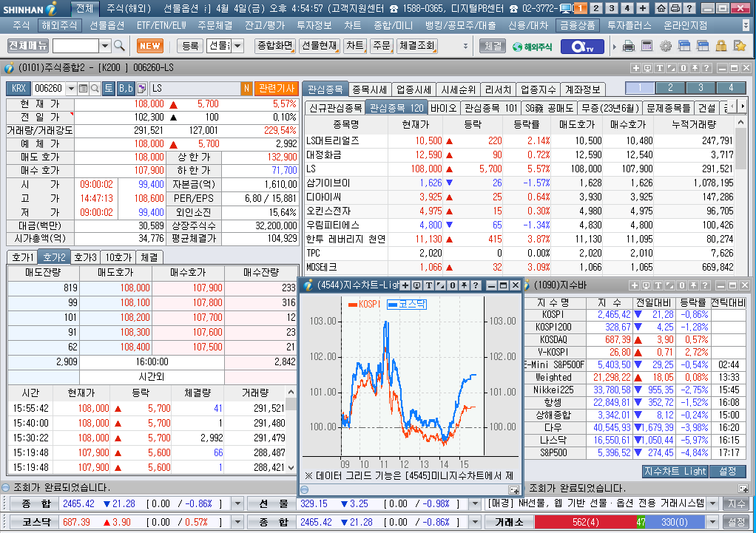This screenshot has width=756, height=533.
Task: Click data grid icon at 지수차트 bottom right
Action: (514, 490)
